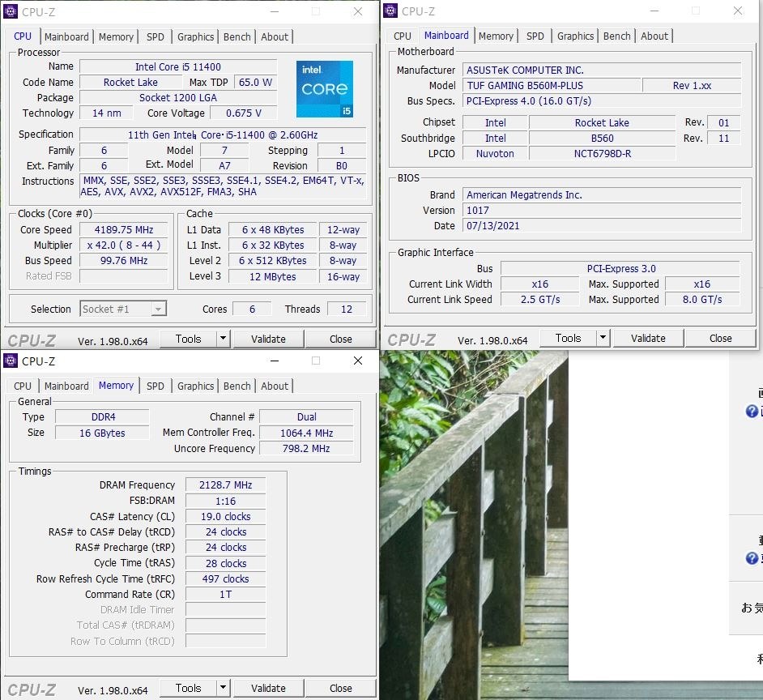The width and height of the screenshot is (763, 700).
Task: Click Validate in the Memory window
Action: pyautogui.click(x=268, y=688)
